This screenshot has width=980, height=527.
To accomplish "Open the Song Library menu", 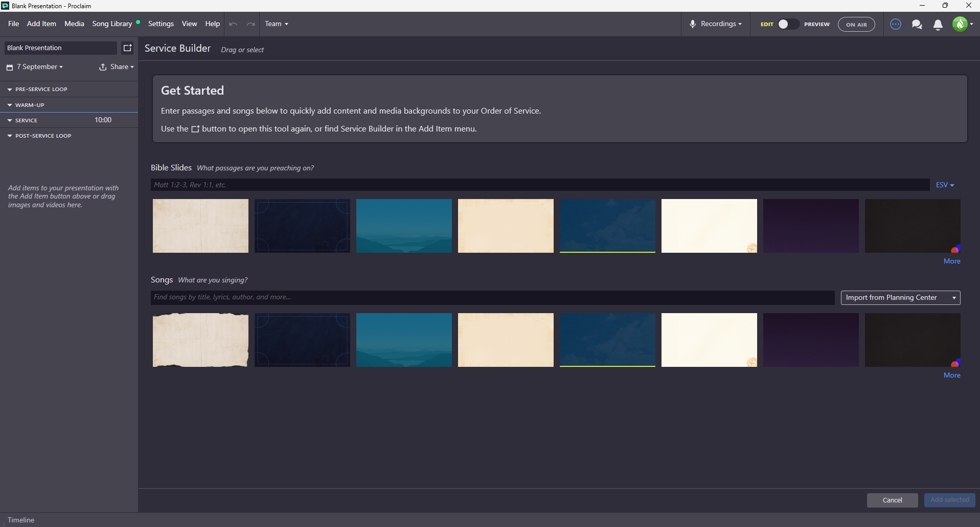I will tap(112, 24).
